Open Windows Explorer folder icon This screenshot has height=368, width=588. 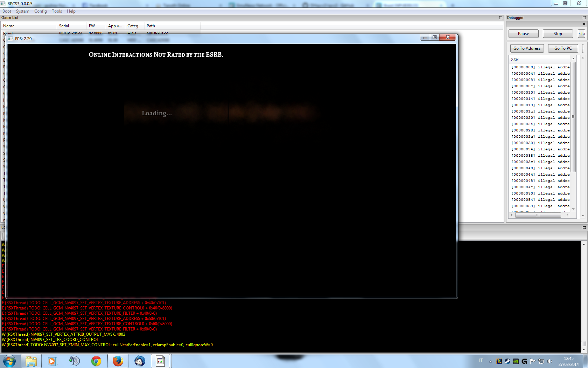[31, 361]
